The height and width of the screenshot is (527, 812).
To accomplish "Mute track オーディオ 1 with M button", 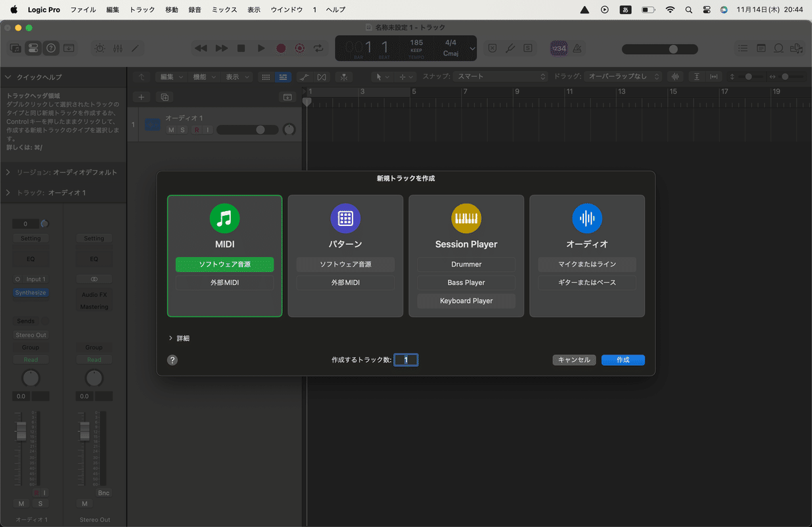I will [x=171, y=130].
